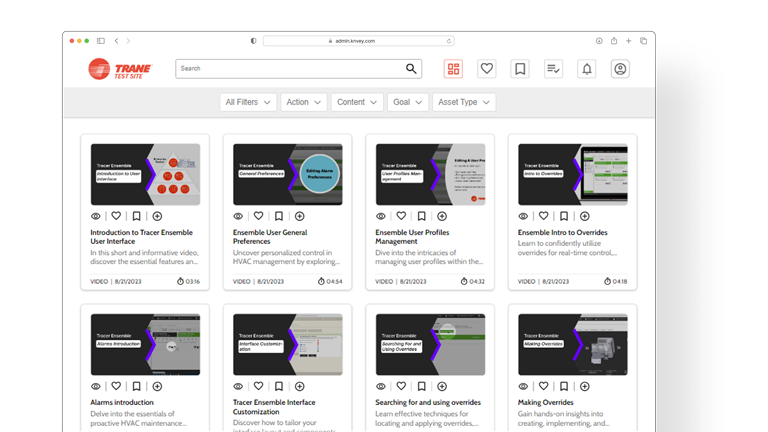Open a new Safari tab with plus
Viewport: 768px width, 432px height.
(x=628, y=41)
